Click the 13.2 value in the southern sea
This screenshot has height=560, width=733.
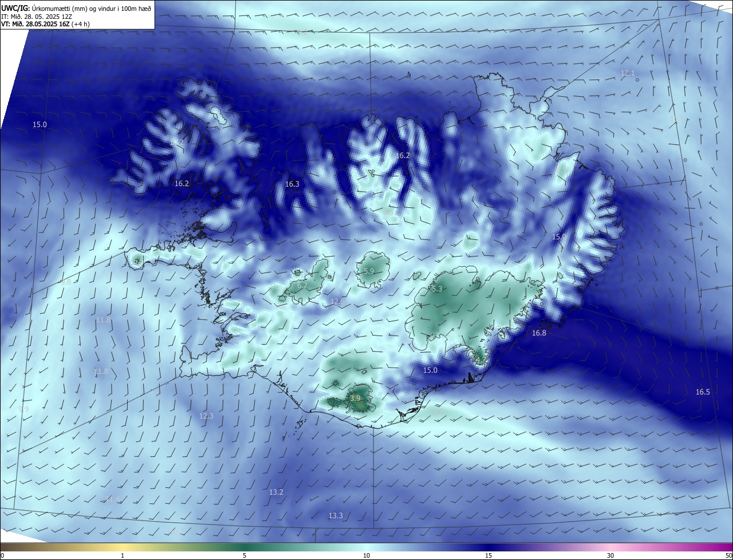(276, 492)
